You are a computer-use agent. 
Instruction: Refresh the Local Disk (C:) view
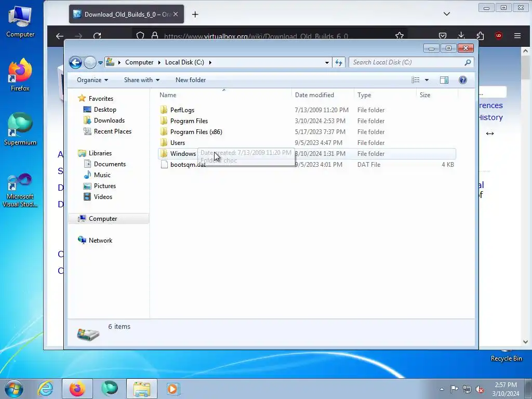[x=339, y=62]
